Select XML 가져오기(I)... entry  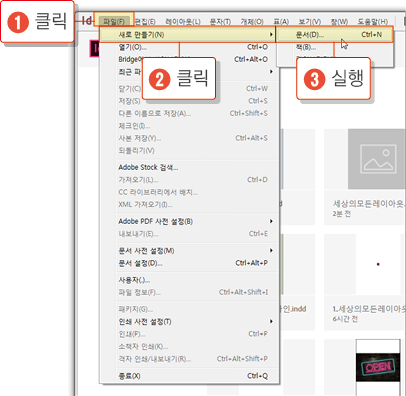pos(189,204)
